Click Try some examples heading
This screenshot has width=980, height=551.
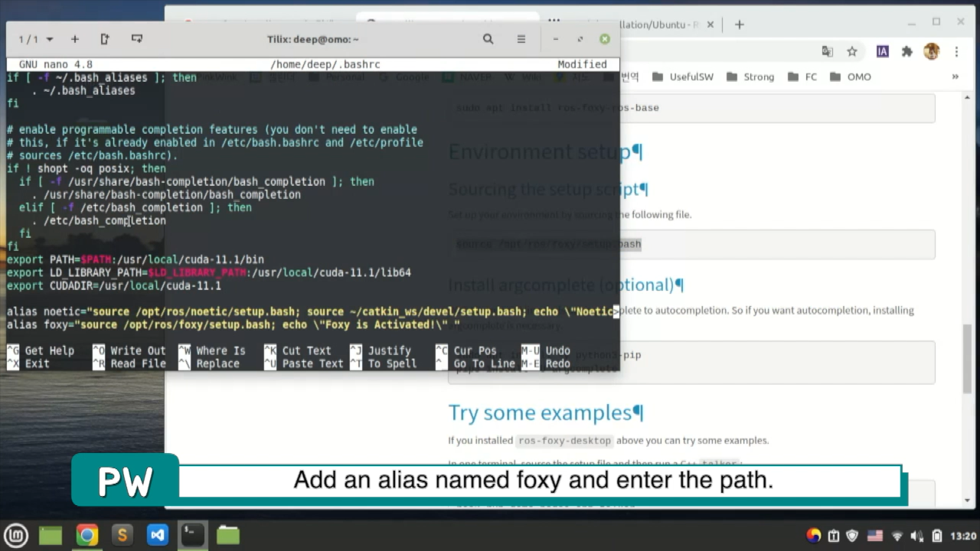545,412
